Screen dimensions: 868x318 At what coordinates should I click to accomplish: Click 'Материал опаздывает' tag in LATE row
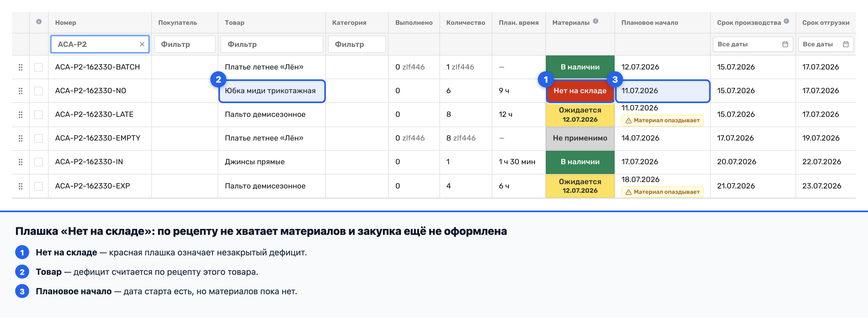point(662,120)
